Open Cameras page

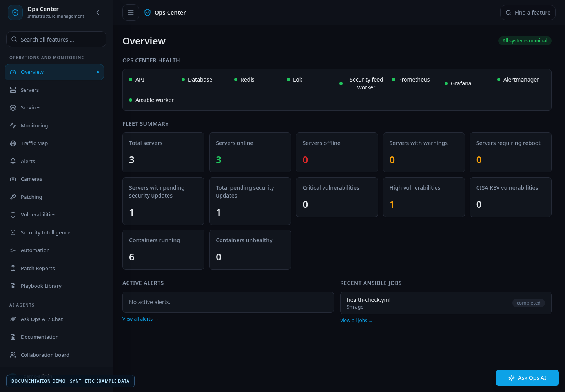(x=54, y=179)
